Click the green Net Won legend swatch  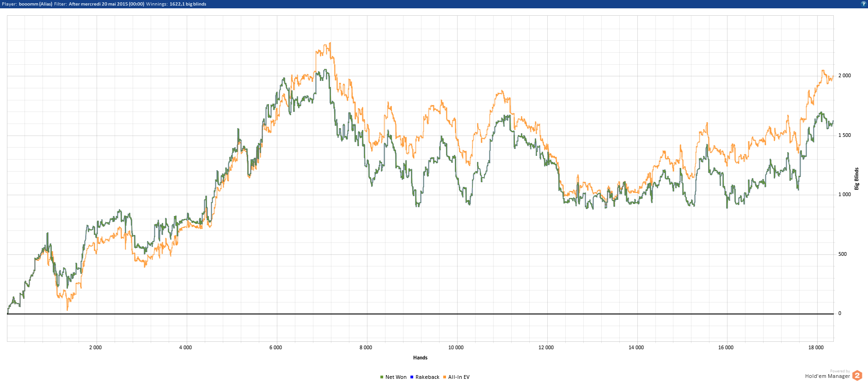click(382, 377)
